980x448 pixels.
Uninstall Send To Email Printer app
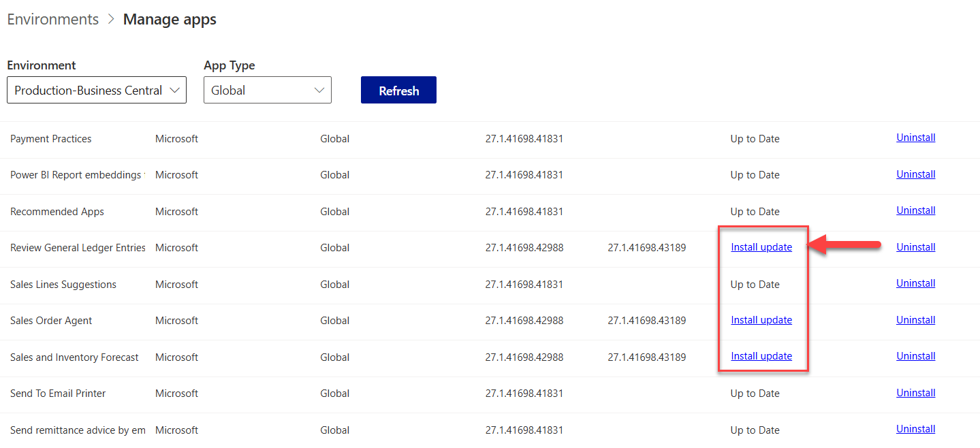point(915,393)
